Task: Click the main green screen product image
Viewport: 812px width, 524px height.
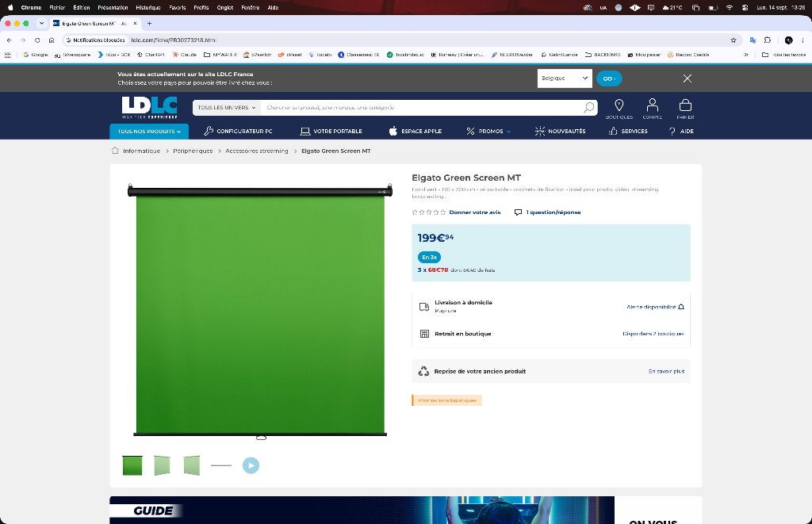Action: [260, 312]
